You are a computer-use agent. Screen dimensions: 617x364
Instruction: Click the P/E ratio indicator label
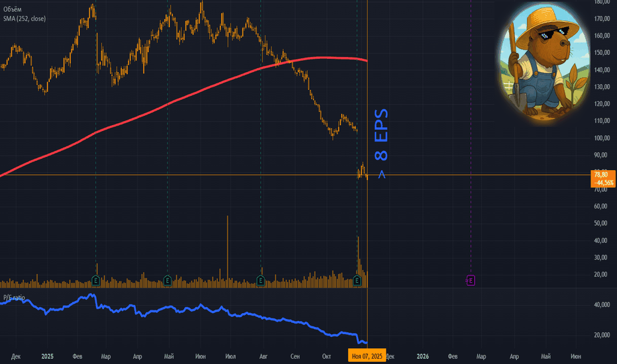coord(13,298)
